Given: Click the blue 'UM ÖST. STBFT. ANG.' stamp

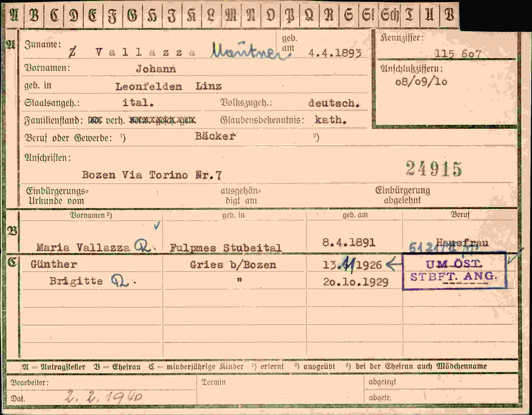Looking at the screenshot, I should coord(454,271).
